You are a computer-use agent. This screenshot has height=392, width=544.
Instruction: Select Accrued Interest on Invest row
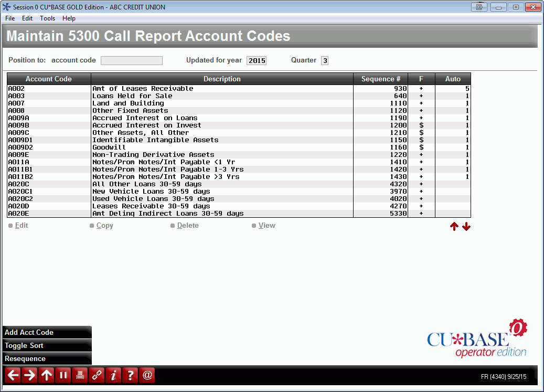coord(239,125)
